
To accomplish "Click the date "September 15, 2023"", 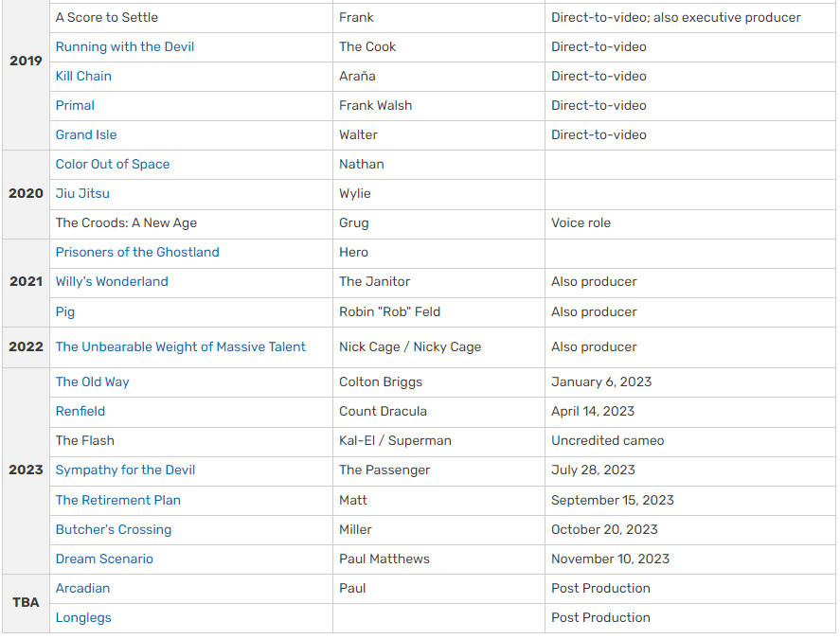I will pyautogui.click(x=613, y=500).
